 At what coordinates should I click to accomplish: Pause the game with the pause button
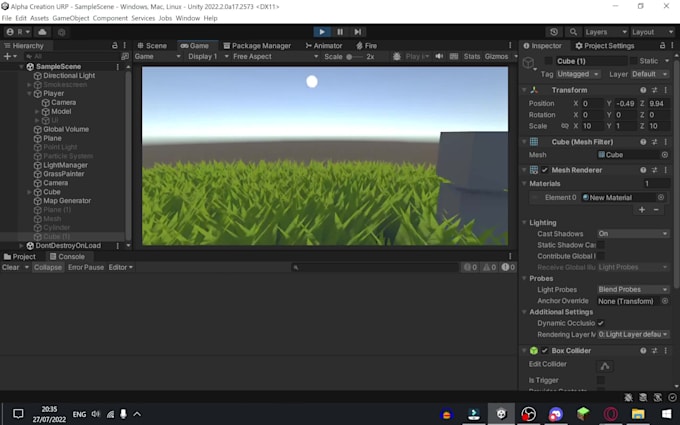[x=340, y=32]
